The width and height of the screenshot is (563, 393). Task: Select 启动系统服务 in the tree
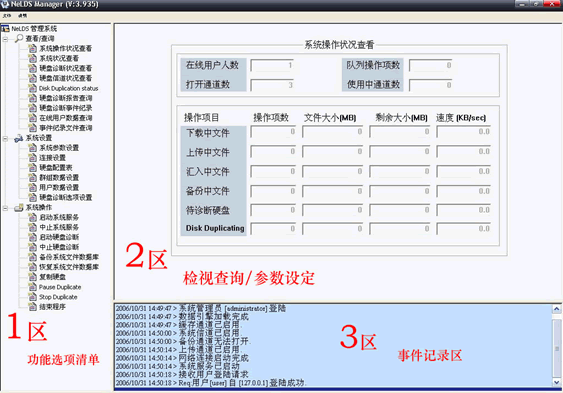pos(59,217)
